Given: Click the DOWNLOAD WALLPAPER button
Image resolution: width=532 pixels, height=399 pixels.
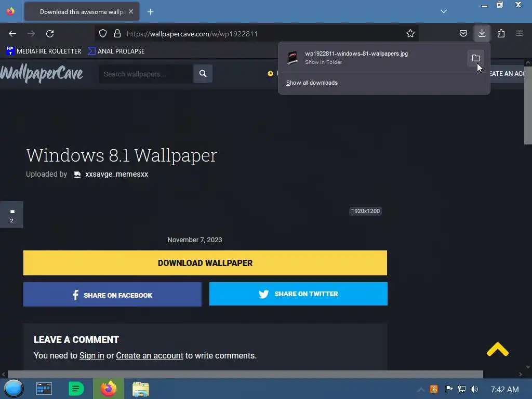Looking at the screenshot, I should coord(205,263).
